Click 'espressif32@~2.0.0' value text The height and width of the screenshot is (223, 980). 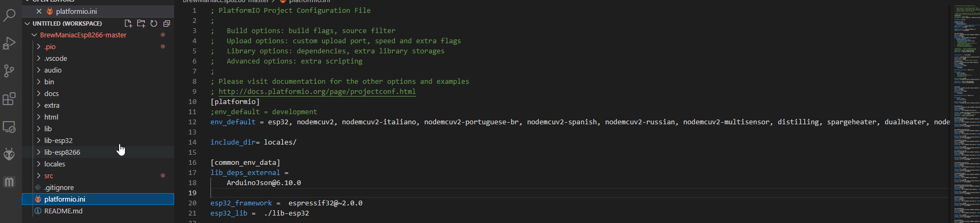[x=325, y=203]
